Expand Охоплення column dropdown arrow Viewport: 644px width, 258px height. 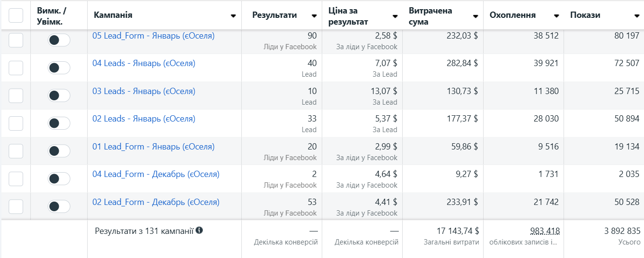click(556, 16)
